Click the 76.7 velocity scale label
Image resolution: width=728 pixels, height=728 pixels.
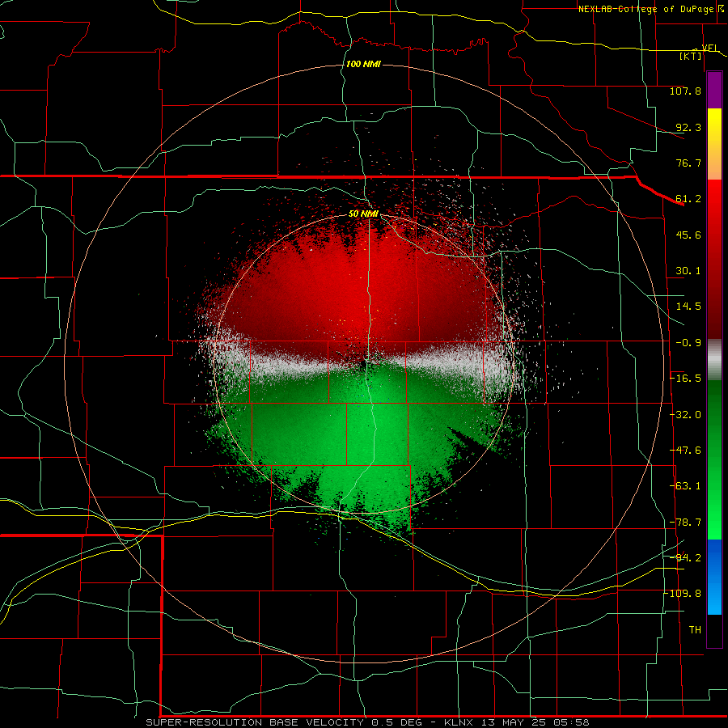tap(688, 163)
